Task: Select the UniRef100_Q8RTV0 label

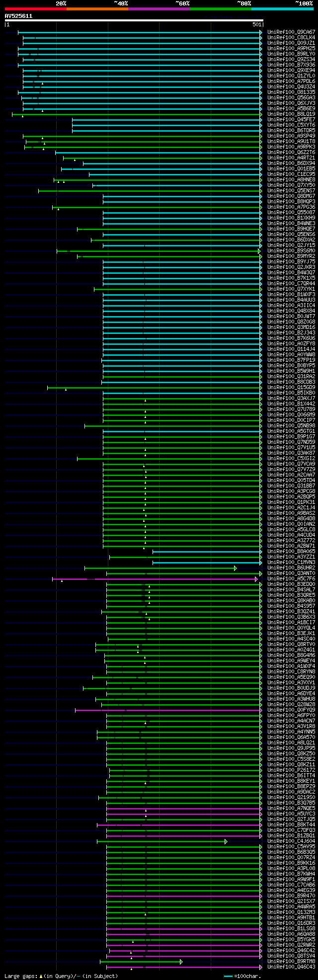Action: tap(291, 645)
